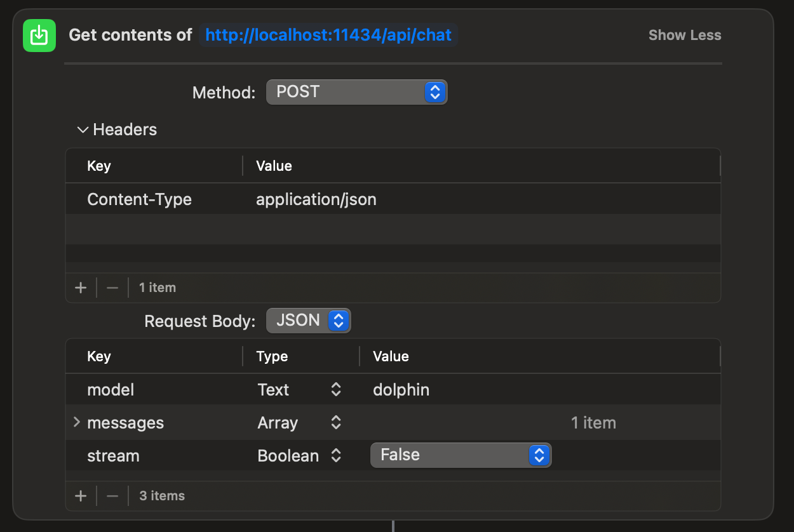Select the stream key cell
794x532 pixels.
point(113,456)
